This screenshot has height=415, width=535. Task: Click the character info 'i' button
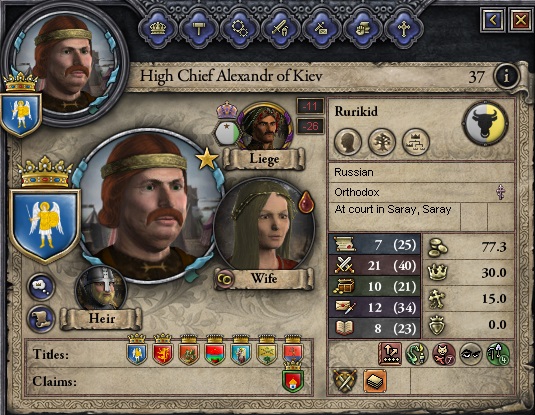[x=506, y=76]
